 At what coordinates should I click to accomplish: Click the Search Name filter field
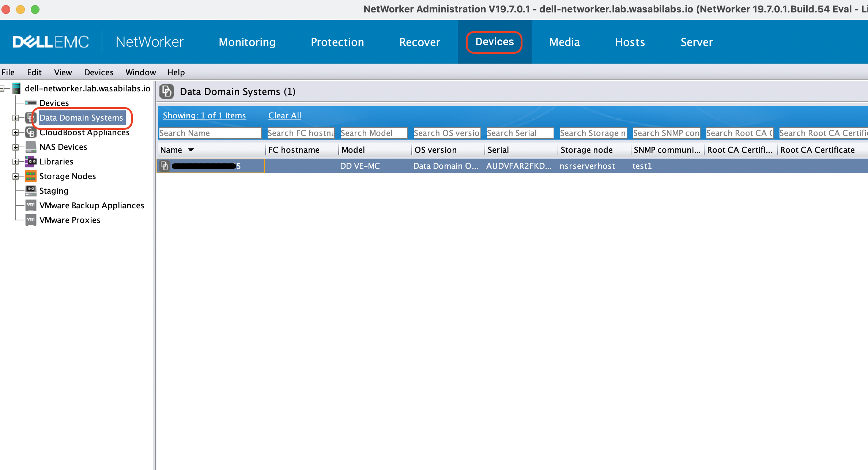click(x=210, y=133)
